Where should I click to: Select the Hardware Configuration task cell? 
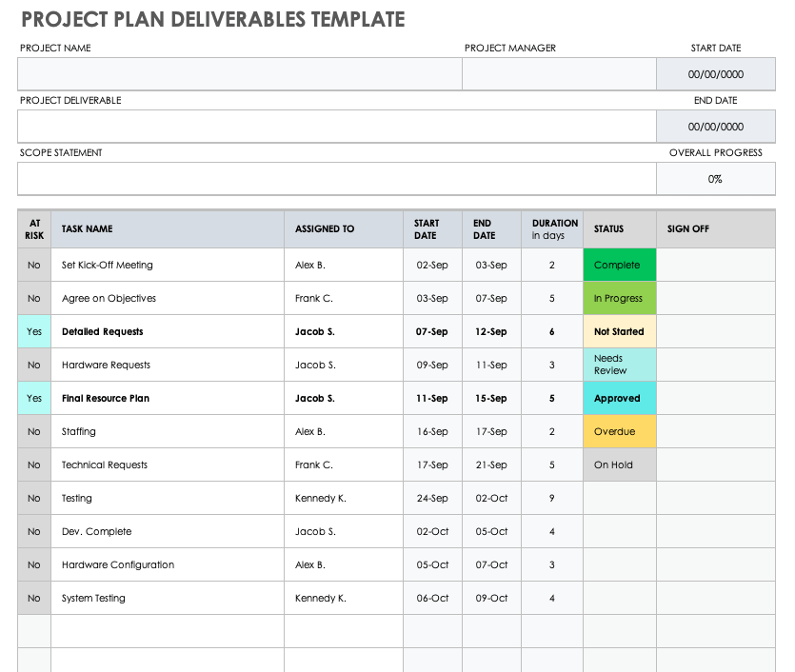[x=168, y=564]
